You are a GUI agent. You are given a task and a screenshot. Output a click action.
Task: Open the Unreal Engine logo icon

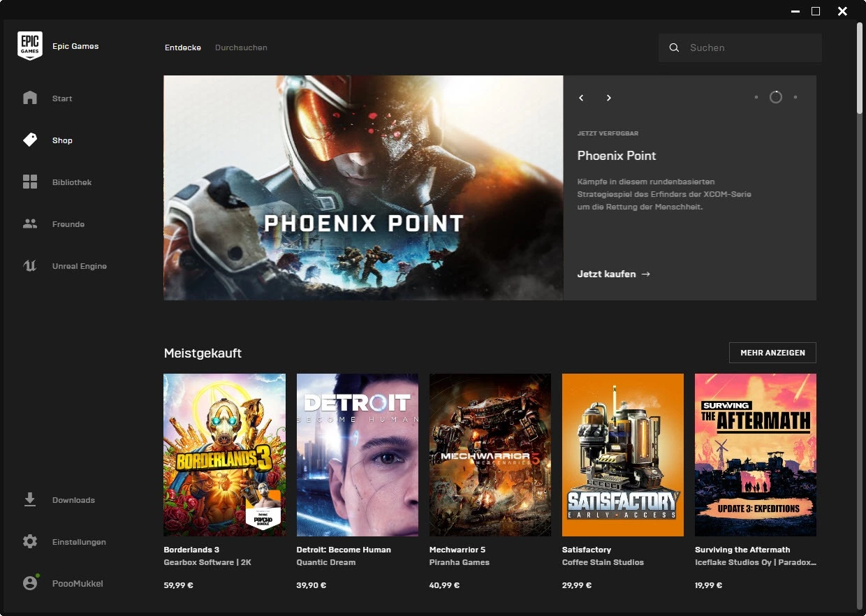point(30,266)
